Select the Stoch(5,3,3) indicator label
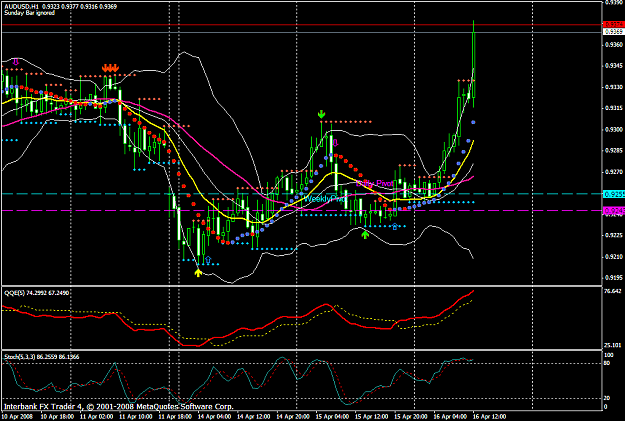This screenshot has height=421, width=625. 41,357
